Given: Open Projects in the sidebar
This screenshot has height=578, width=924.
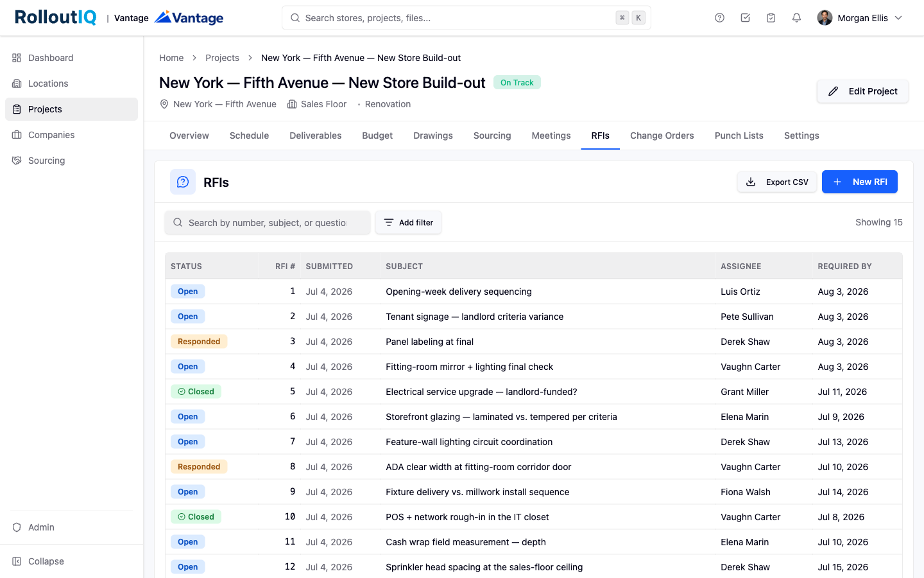Looking at the screenshot, I should [x=71, y=109].
